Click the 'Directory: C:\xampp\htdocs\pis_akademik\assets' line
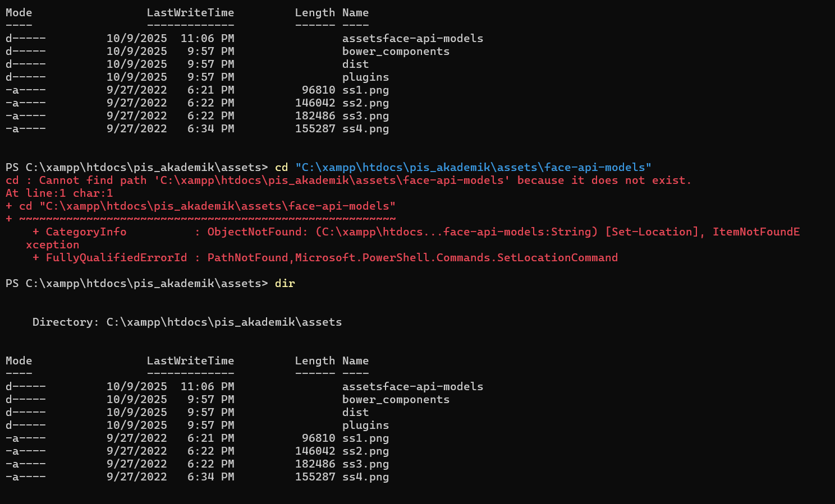The width and height of the screenshot is (835, 504). [x=187, y=322]
